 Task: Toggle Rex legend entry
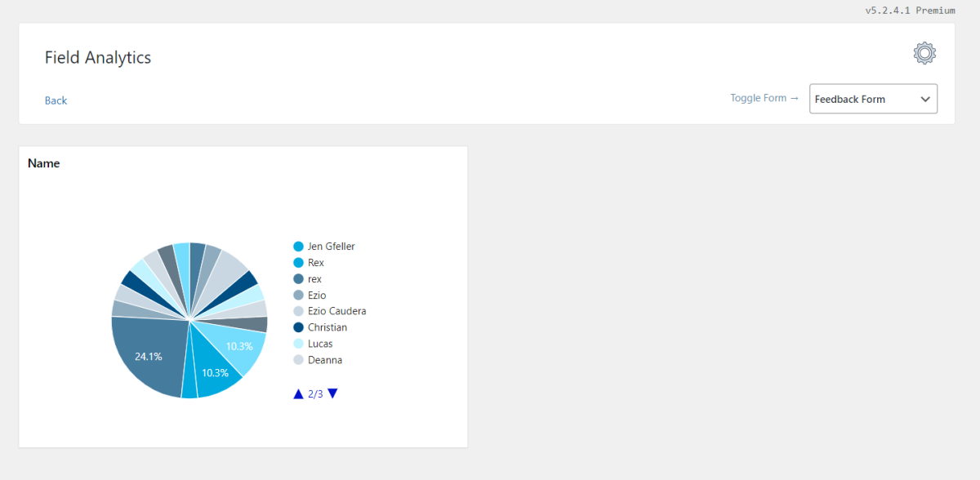[309, 263]
